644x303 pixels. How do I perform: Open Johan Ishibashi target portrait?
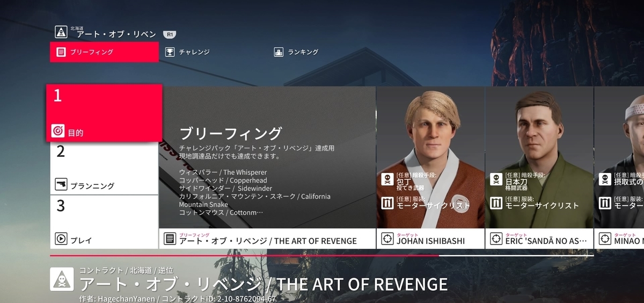tap(430, 157)
